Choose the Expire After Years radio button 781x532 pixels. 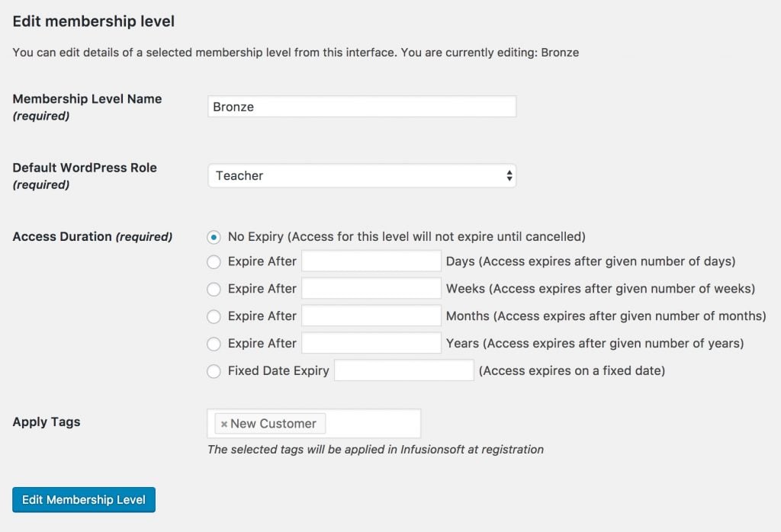click(214, 344)
